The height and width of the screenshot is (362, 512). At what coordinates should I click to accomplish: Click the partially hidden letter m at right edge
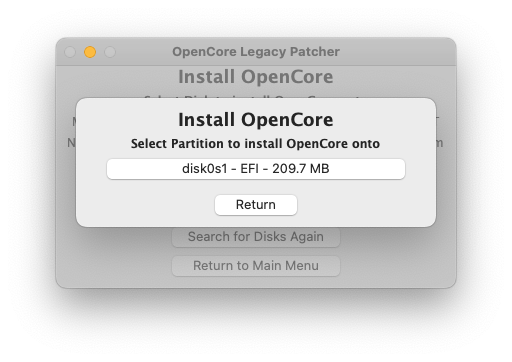(x=439, y=143)
